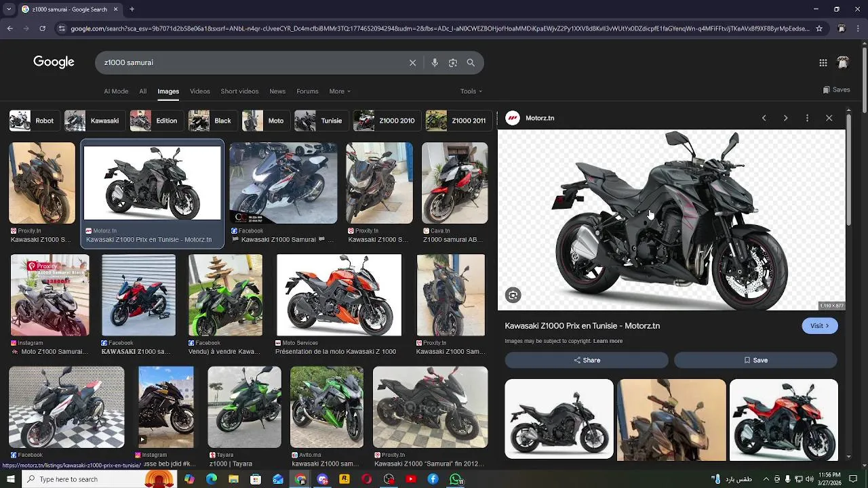Switch to AI Mode tab

116,91
